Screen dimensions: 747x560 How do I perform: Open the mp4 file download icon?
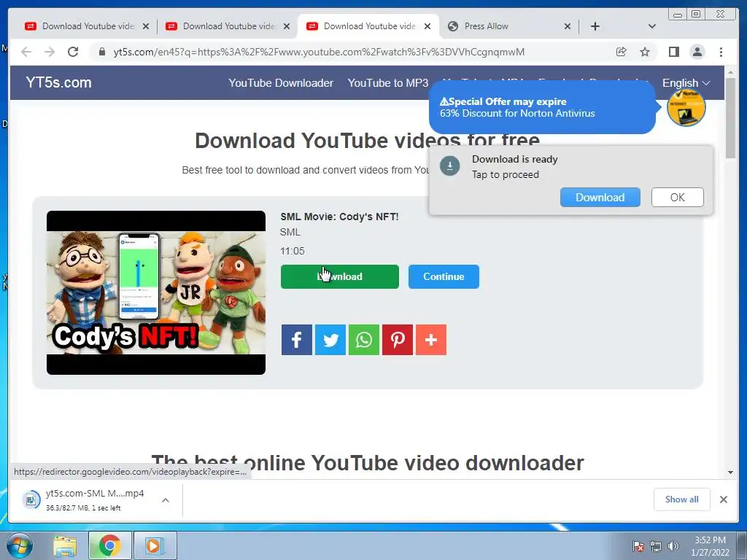[x=31, y=499]
